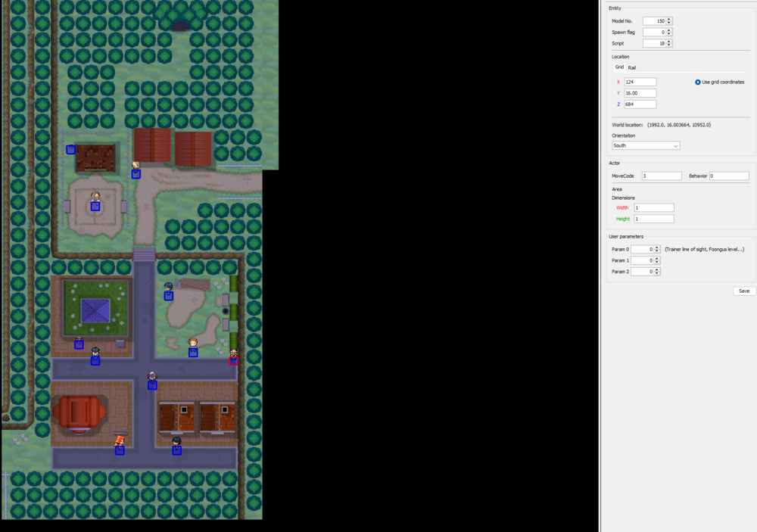Click the Save button
Image resolution: width=757 pixels, height=532 pixels.
click(743, 291)
